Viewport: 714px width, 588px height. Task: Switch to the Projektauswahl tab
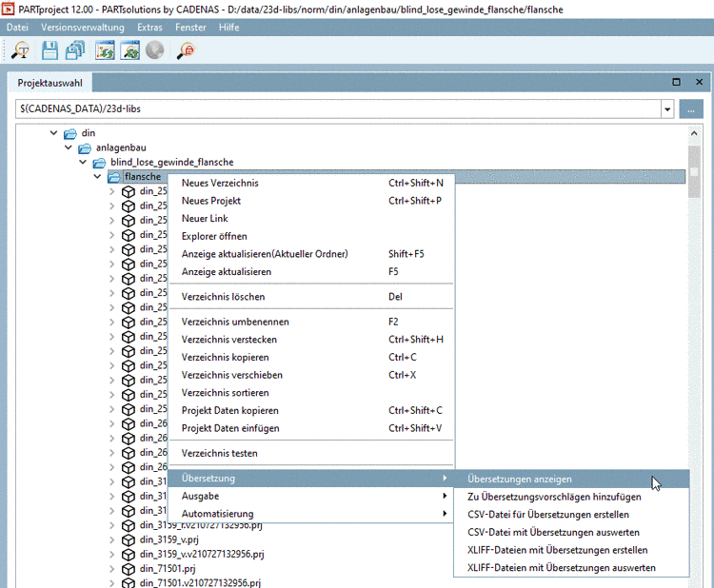pos(50,83)
